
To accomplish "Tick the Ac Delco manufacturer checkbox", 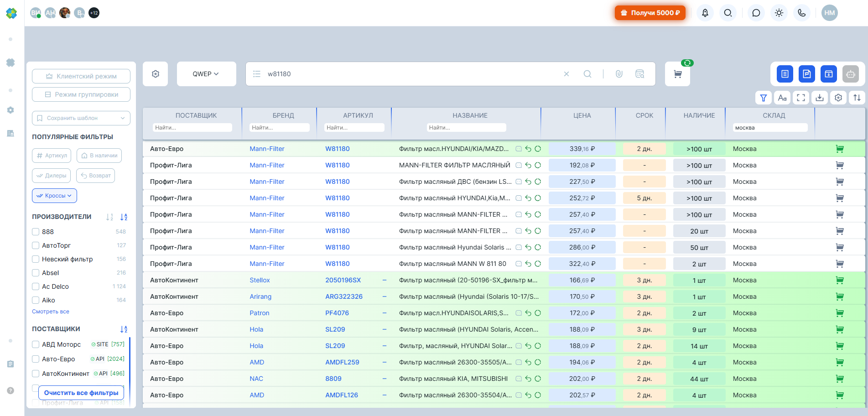I will tap(36, 286).
